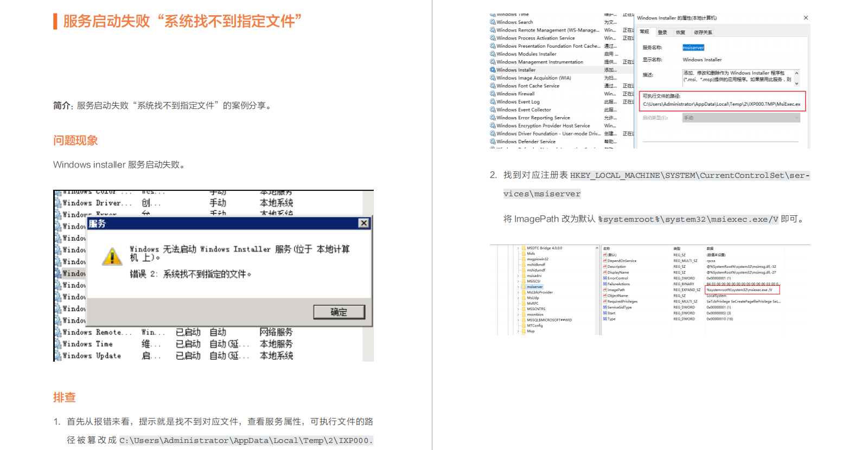Expand the MSDTC Bridge 4.0.0.0 tree node
This screenshot has width=868, height=450.
tap(518, 248)
